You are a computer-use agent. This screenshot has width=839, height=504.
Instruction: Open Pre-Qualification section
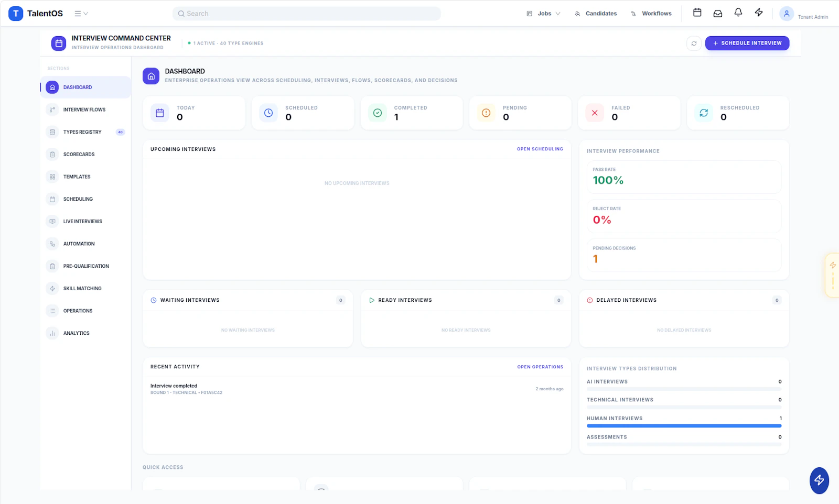(85, 266)
